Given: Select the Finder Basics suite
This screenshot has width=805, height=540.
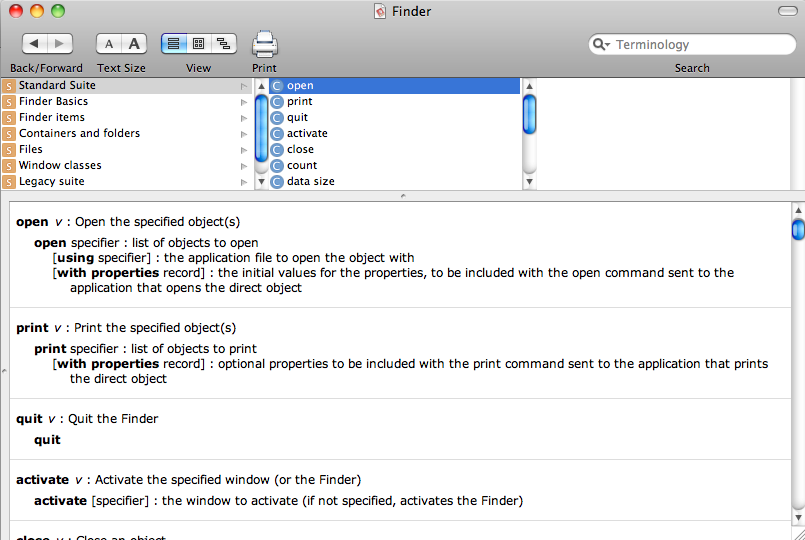Looking at the screenshot, I should tap(127, 102).
